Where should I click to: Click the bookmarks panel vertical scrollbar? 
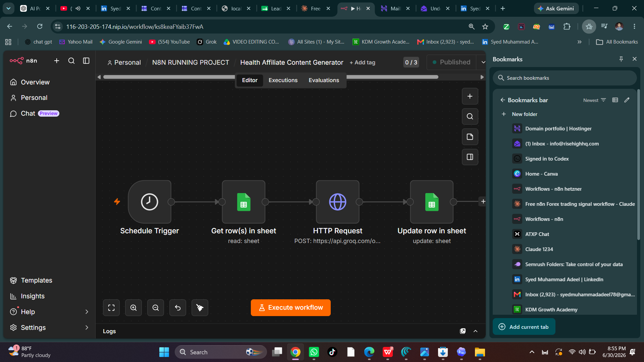coord(638,164)
